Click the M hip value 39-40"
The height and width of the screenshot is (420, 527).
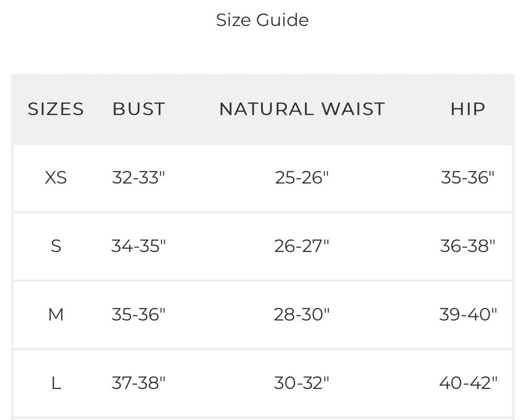tap(468, 315)
